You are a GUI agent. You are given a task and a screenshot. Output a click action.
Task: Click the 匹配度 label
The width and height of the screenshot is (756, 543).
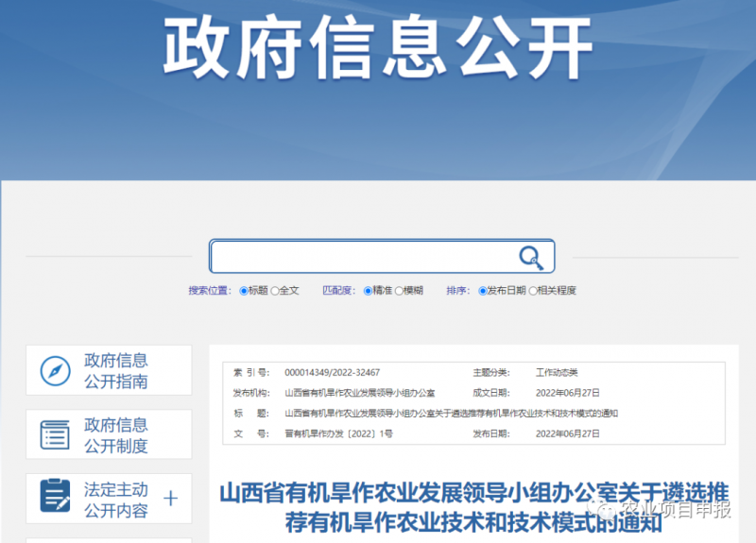coord(338,291)
